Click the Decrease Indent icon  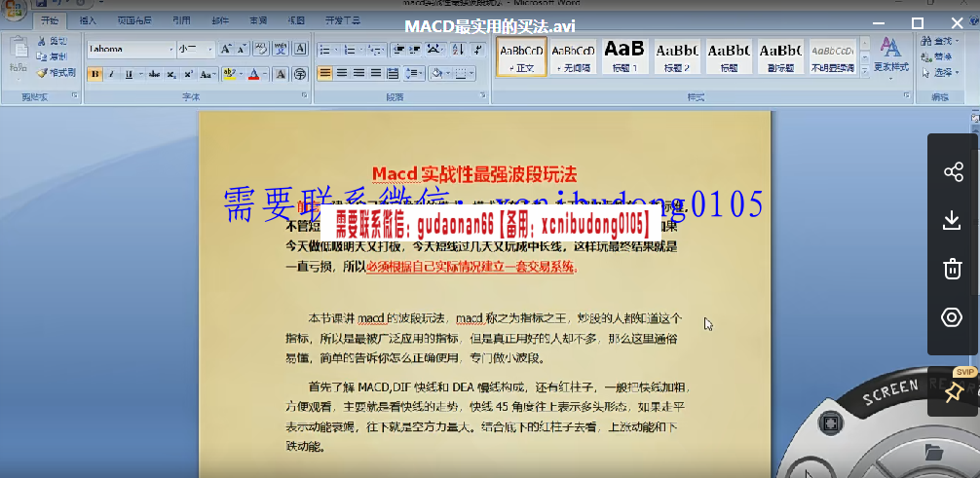point(397,49)
